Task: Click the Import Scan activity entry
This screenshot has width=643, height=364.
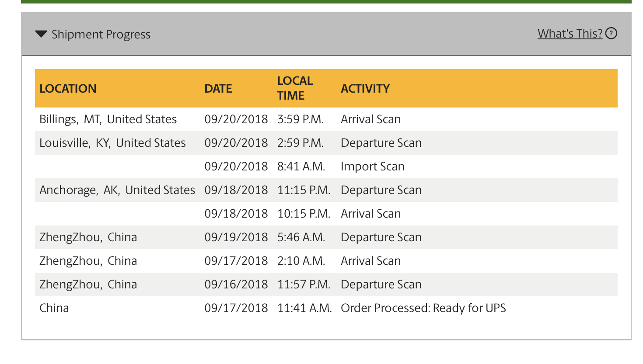Action: point(372,166)
